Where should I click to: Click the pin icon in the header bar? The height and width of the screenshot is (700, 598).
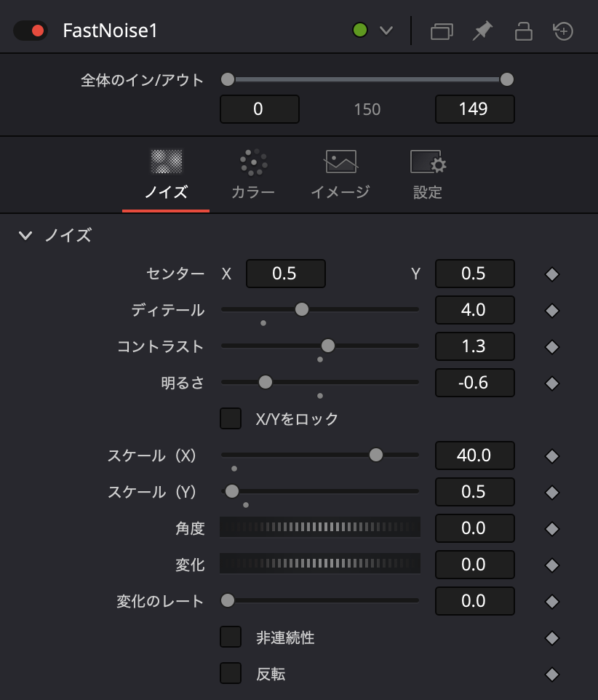(482, 31)
